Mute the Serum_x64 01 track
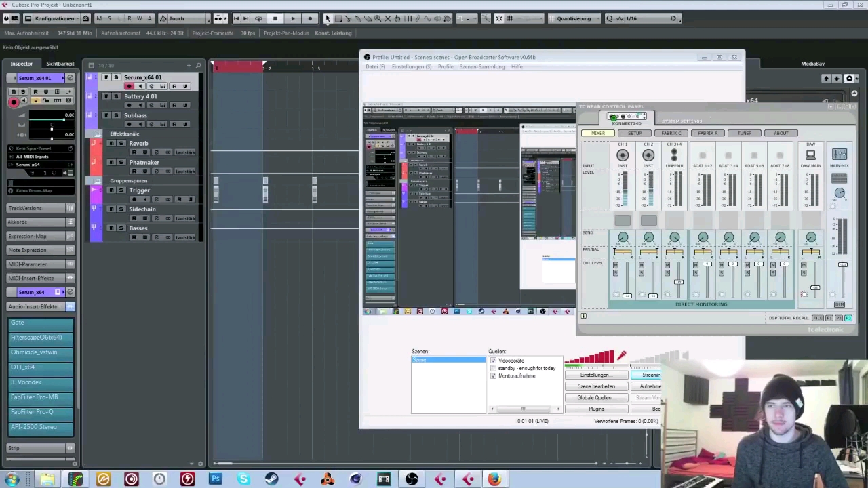This screenshot has width=868, height=488. [x=106, y=77]
